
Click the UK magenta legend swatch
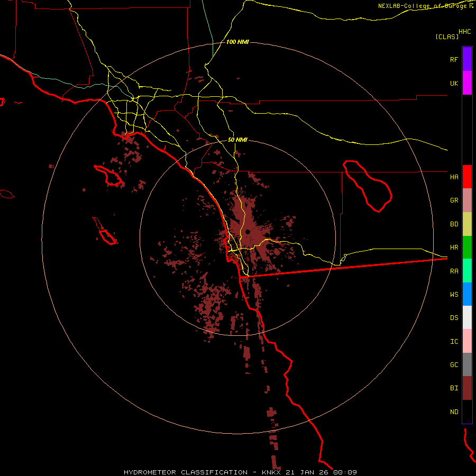[x=467, y=83]
